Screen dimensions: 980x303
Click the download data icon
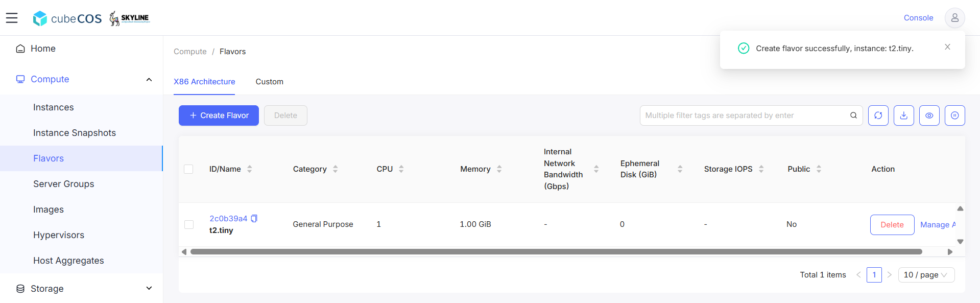point(903,115)
